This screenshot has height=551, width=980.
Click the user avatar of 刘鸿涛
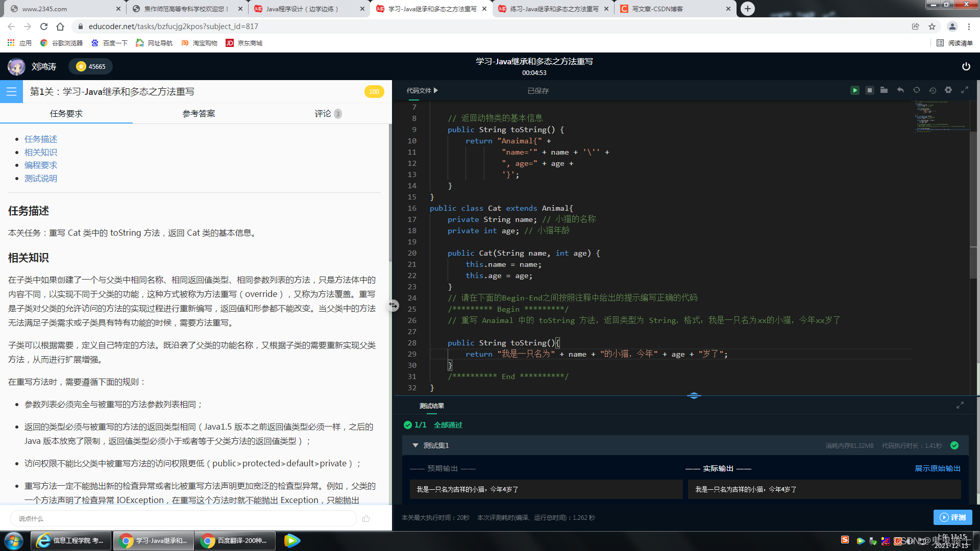click(16, 66)
